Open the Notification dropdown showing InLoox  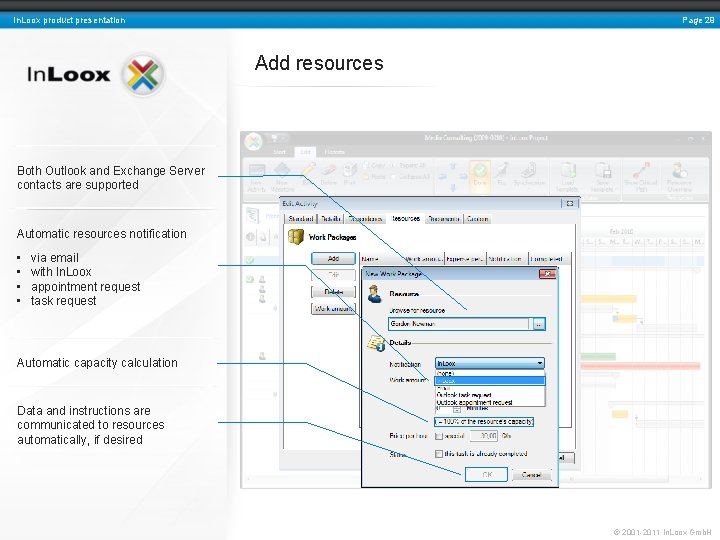489,363
